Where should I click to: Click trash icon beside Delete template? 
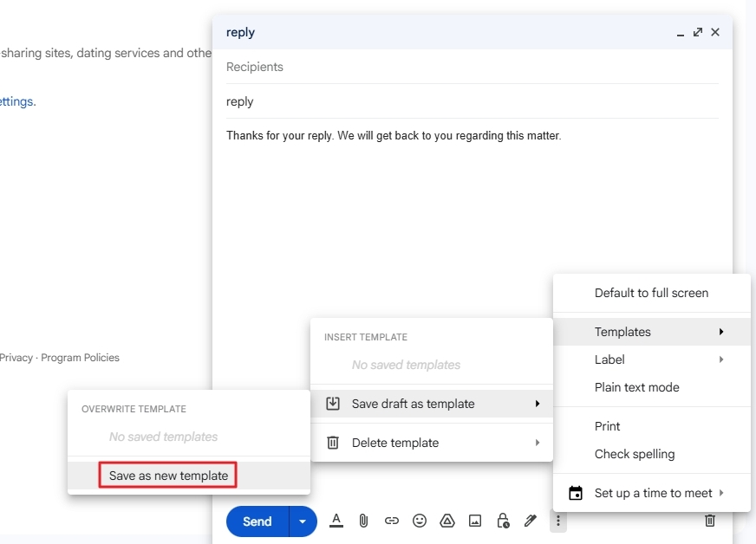point(333,443)
